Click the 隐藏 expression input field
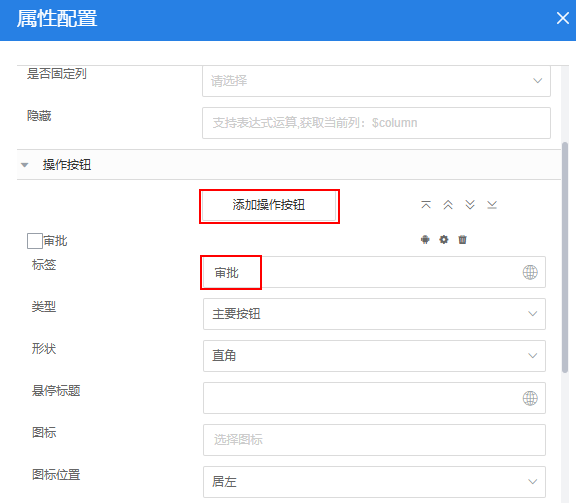The image size is (576, 503). click(376, 123)
